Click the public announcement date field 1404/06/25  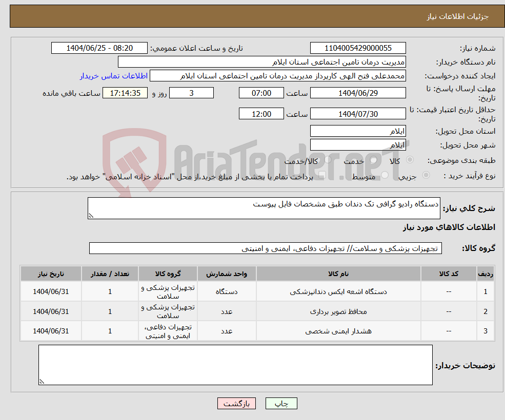click(x=99, y=48)
